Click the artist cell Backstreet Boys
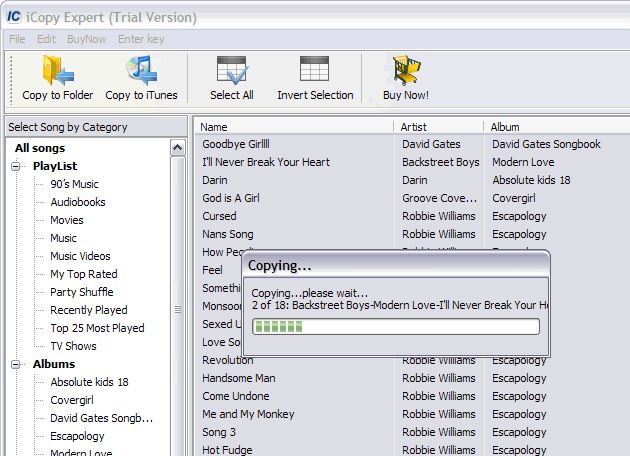630x456 pixels. [441, 162]
